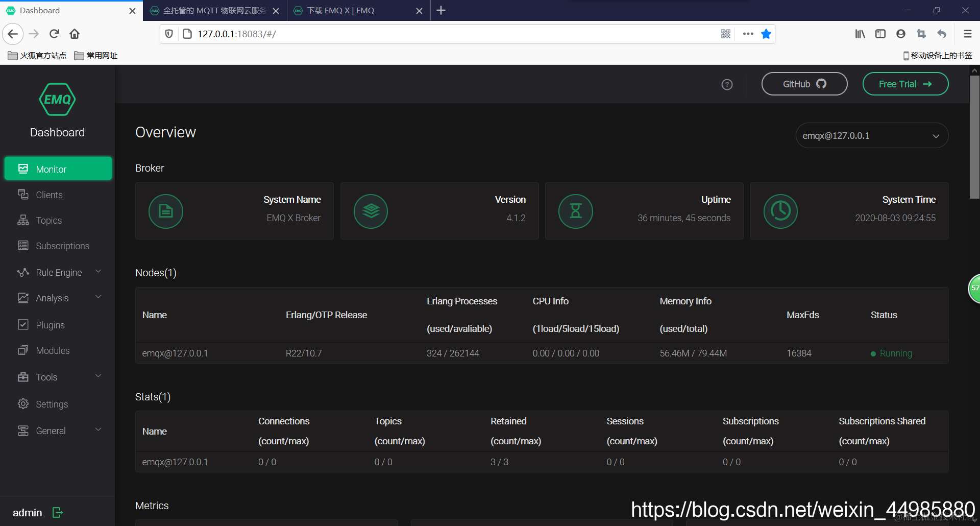980x526 pixels.
Task: Click the page vertical scrollbar
Action: [974, 137]
